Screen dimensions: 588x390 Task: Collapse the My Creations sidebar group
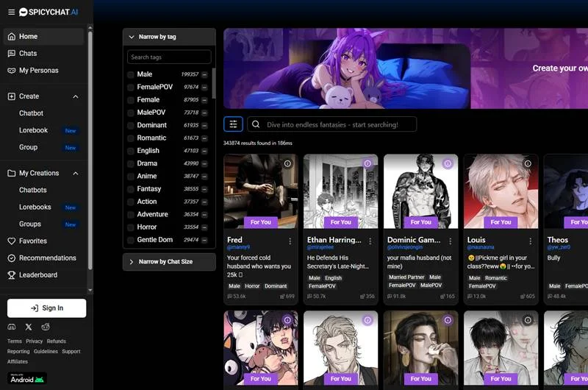tap(76, 174)
